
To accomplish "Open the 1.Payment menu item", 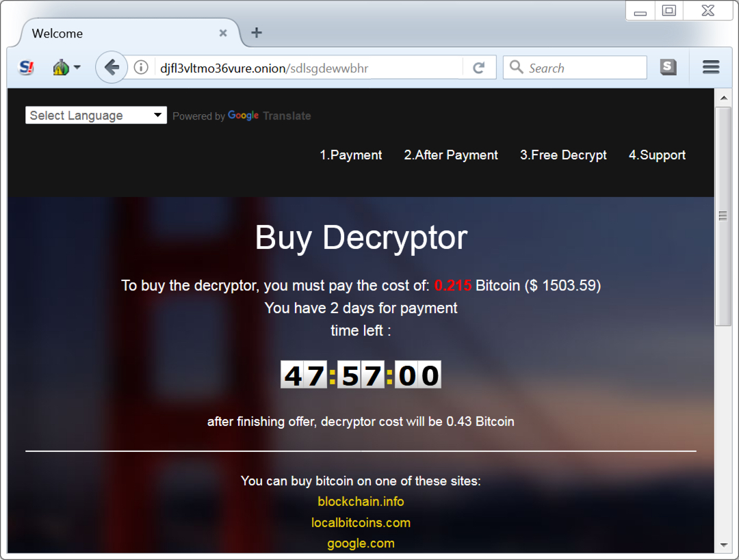I will point(350,155).
